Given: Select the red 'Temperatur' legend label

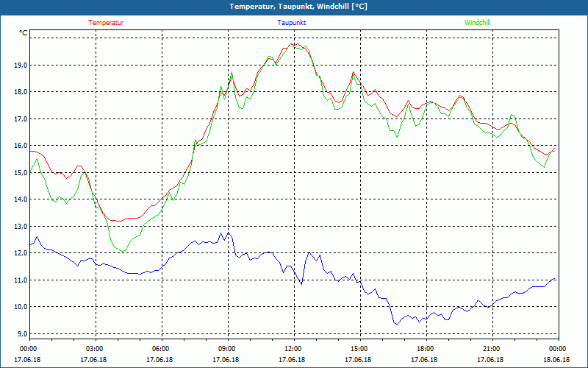Looking at the screenshot, I should pyautogui.click(x=106, y=23).
